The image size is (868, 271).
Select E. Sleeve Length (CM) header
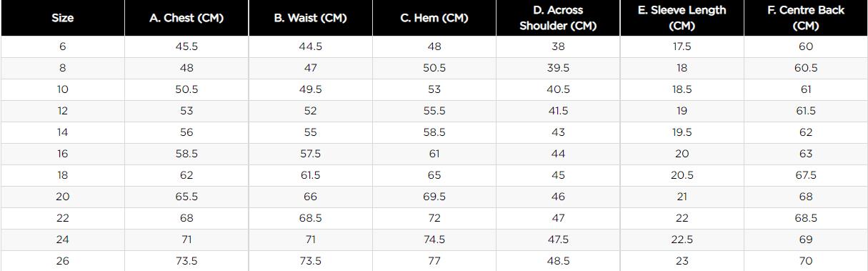(682, 19)
